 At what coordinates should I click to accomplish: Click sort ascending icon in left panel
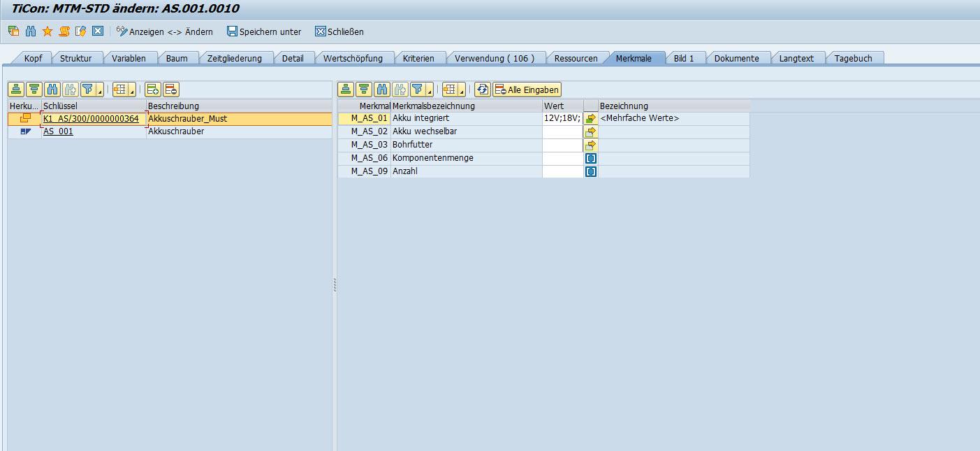[16, 90]
